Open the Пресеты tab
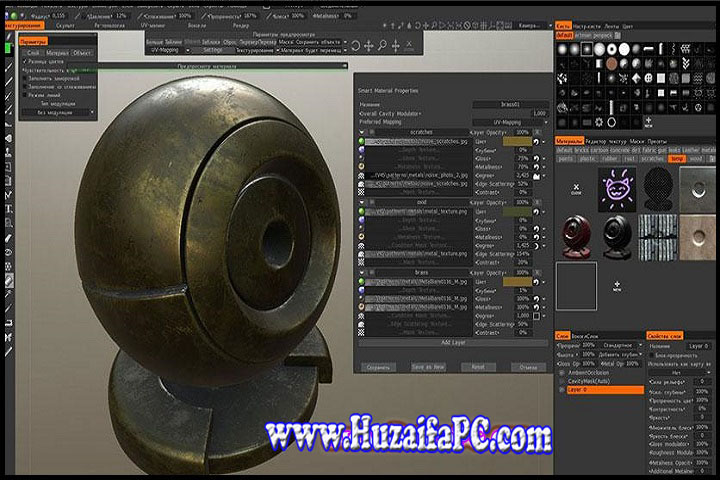This screenshot has height=480, width=720. [x=657, y=141]
